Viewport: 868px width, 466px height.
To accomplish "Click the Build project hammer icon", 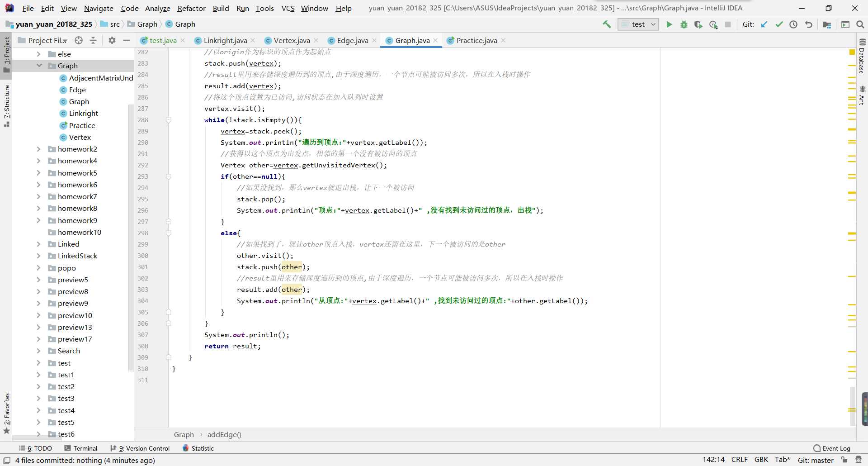I will (607, 24).
